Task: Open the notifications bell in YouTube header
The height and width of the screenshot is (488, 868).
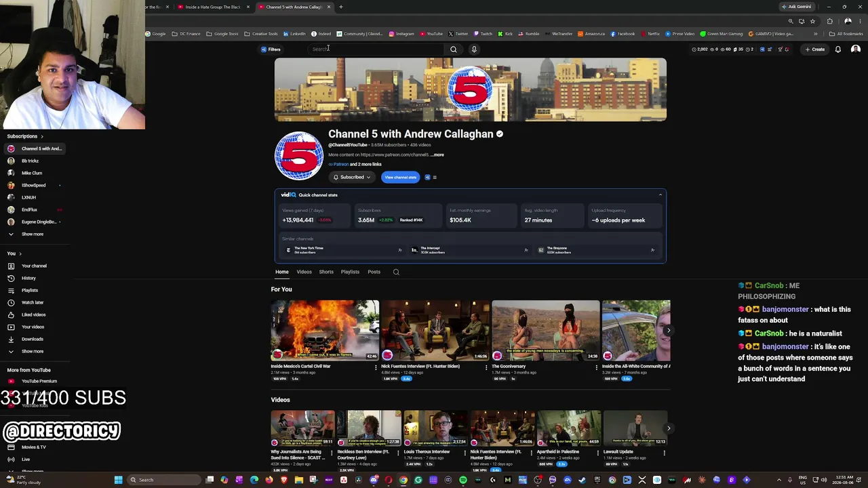Action: pyautogui.click(x=838, y=49)
